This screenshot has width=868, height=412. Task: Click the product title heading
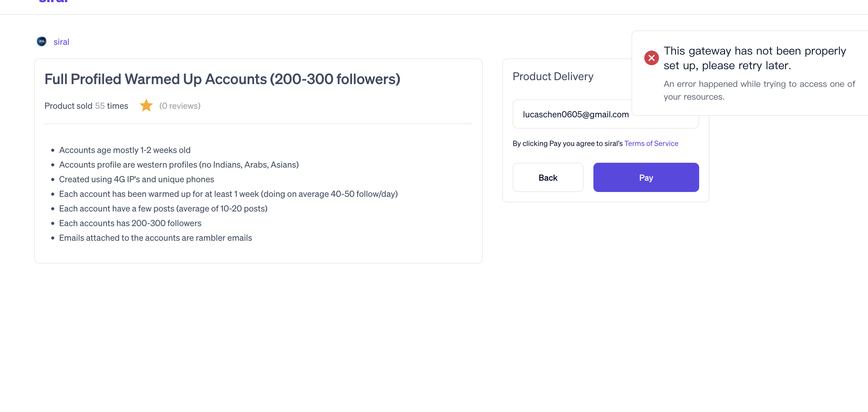[222, 79]
